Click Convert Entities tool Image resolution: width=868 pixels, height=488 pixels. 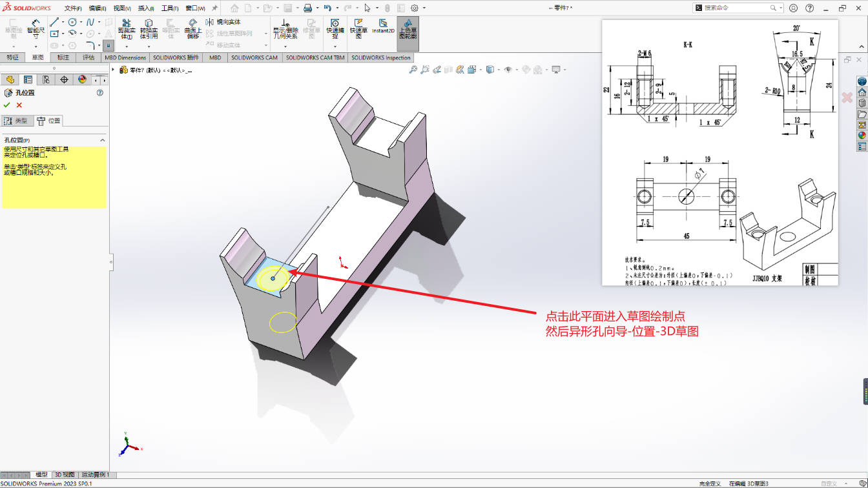149,29
